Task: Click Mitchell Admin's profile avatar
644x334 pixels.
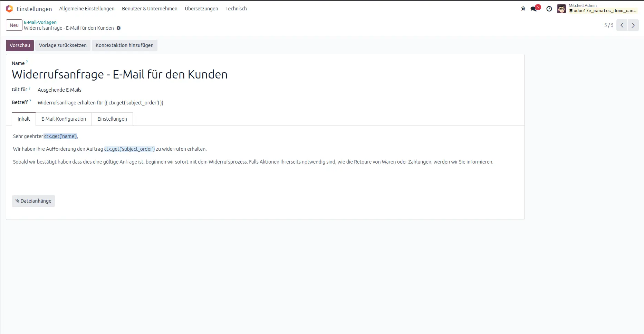Action: tap(561, 9)
